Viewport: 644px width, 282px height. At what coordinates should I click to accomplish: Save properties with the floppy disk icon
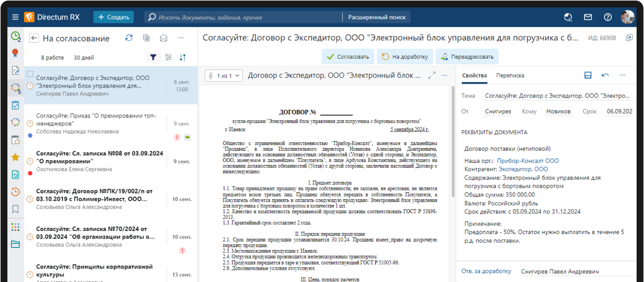pyautogui.click(x=588, y=76)
